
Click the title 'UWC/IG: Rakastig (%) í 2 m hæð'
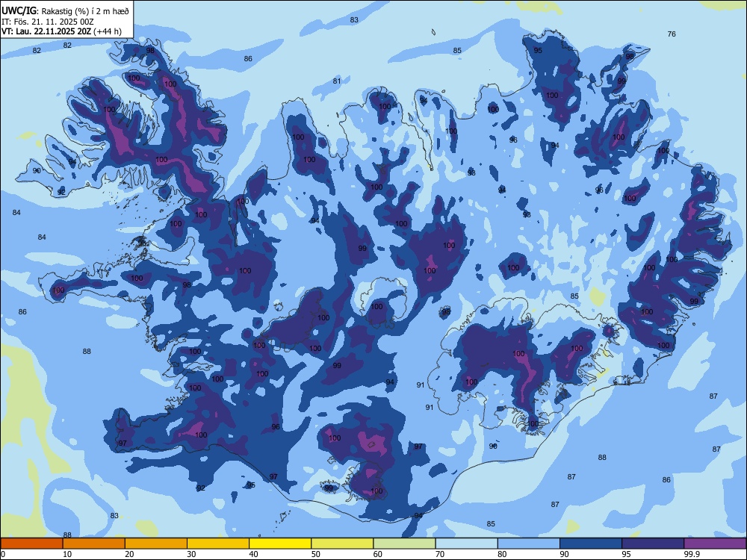point(65,10)
